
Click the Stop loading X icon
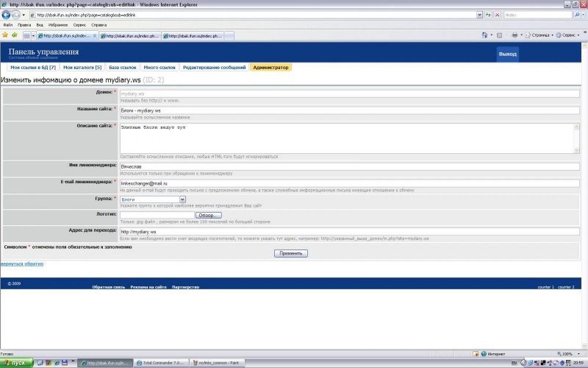tap(499, 15)
